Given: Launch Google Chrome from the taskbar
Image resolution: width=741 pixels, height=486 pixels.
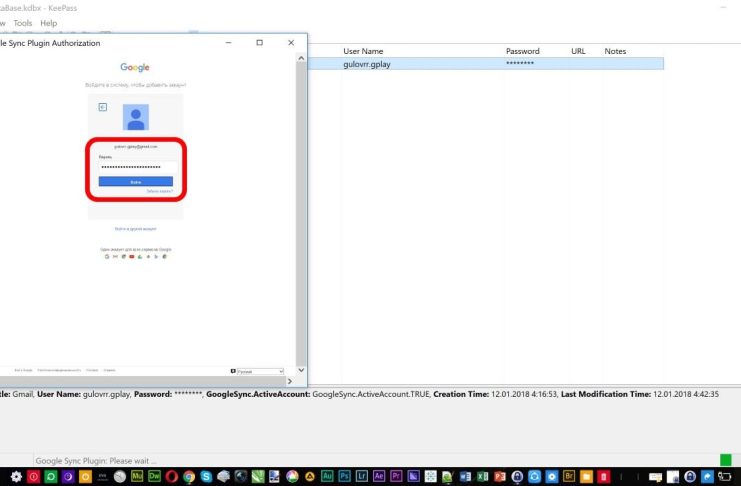Looking at the screenshot, I should [x=189, y=477].
